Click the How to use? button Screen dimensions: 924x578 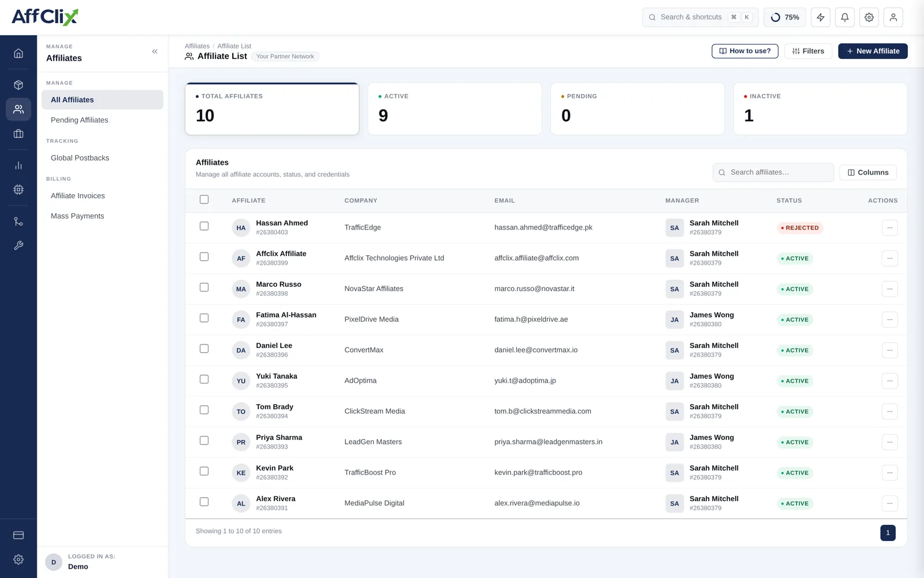click(745, 51)
